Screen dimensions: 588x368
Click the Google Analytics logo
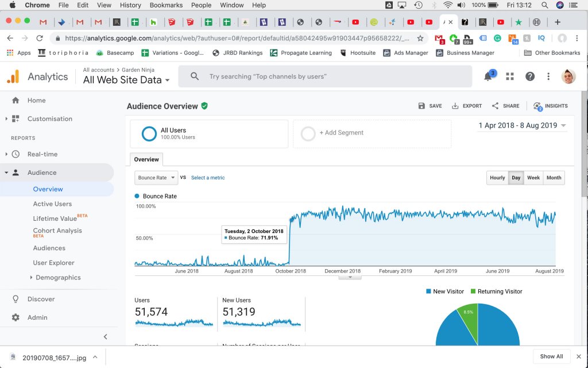point(13,76)
